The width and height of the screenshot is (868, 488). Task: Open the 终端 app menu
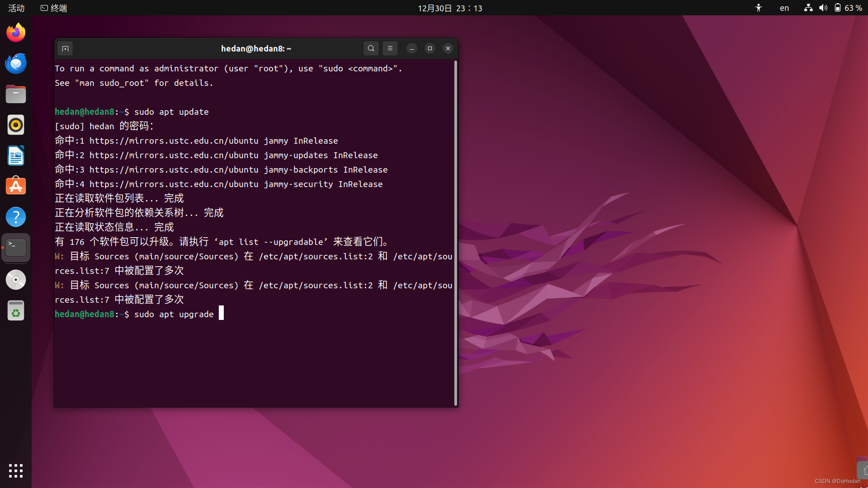click(54, 8)
